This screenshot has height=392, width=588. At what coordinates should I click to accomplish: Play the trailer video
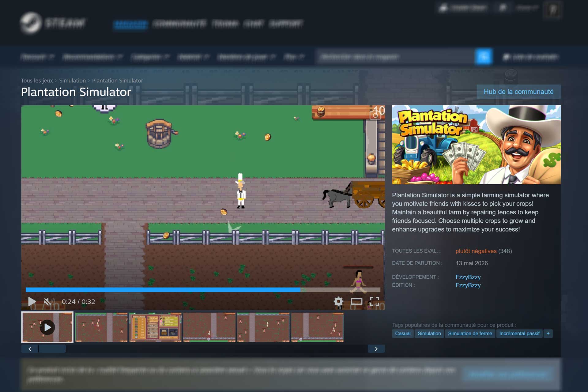(32, 302)
